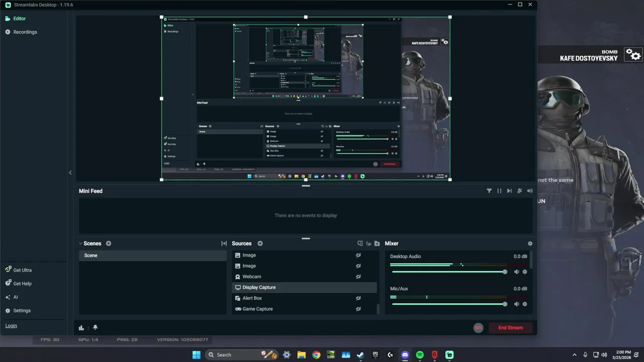The height and width of the screenshot is (362, 644).
Task: Click the Login link
Action: pyautogui.click(x=11, y=326)
